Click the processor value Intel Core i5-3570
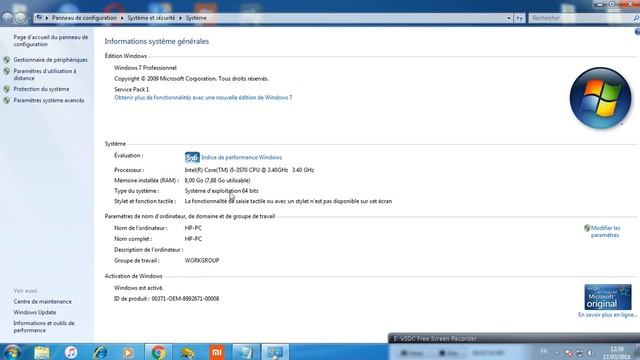The height and width of the screenshot is (360, 640). coord(249,170)
